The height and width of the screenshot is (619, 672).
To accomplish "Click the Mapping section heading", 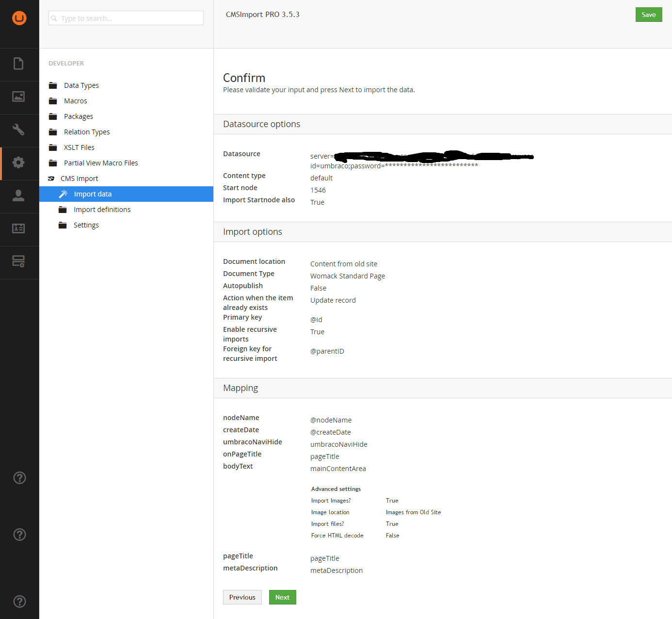I will coord(240,388).
